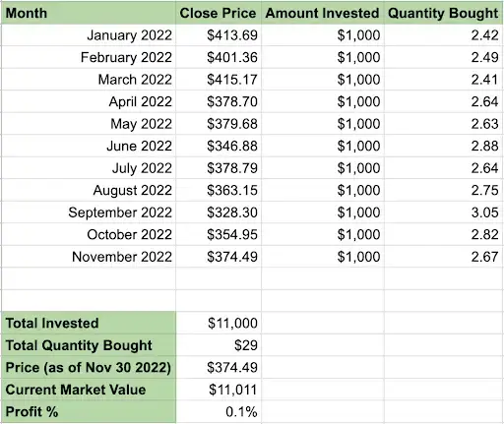
Task: Select the $354.95 October close price
Action: [x=219, y=234]
